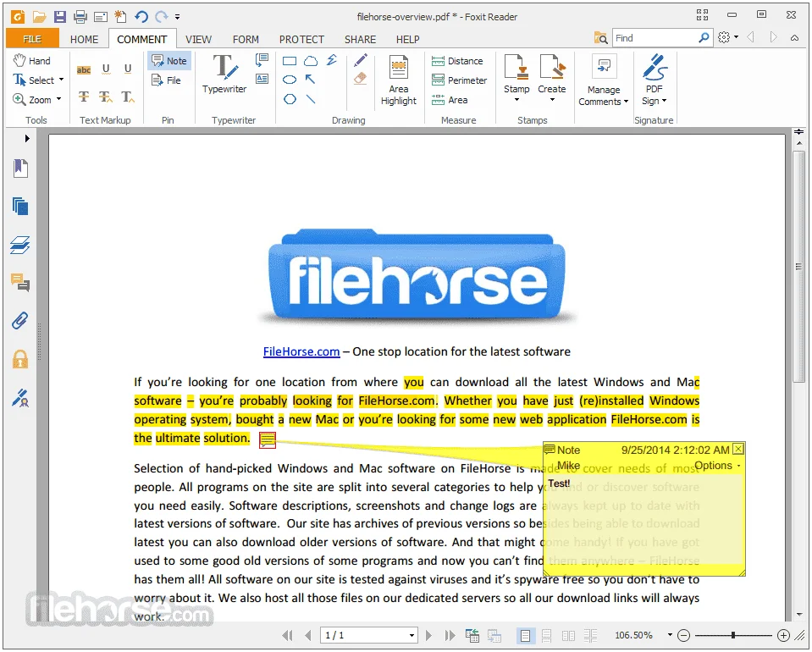Pick the Cloud drawing tool
This screenshot has height=652, width=812.
pos(311,61)
